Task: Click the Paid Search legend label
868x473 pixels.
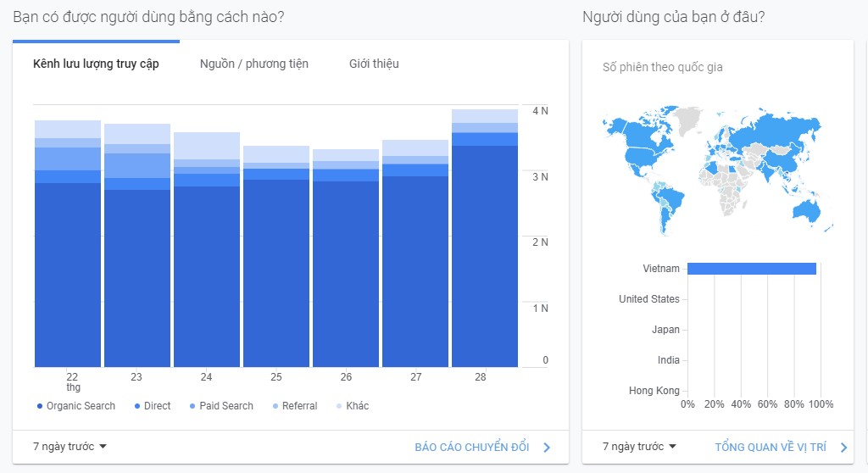Action: [x=226, y=406]
